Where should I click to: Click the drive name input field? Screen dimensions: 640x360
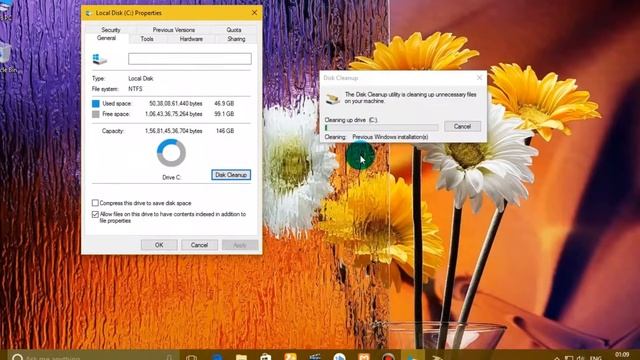pos(190,59)
